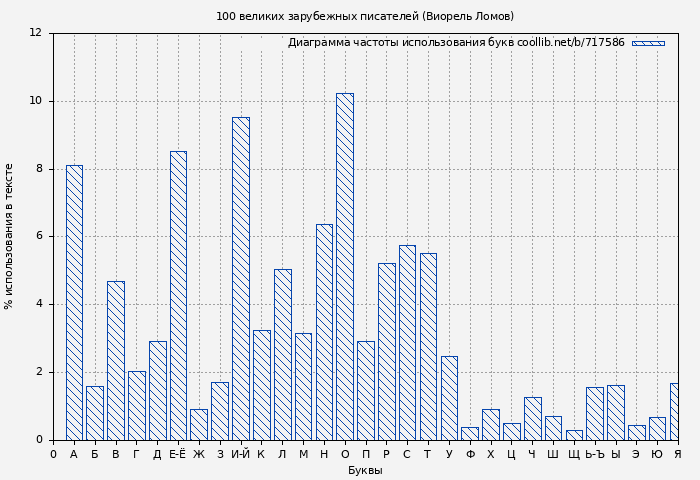Click the x-axis title Буквы

click(365, 470)
